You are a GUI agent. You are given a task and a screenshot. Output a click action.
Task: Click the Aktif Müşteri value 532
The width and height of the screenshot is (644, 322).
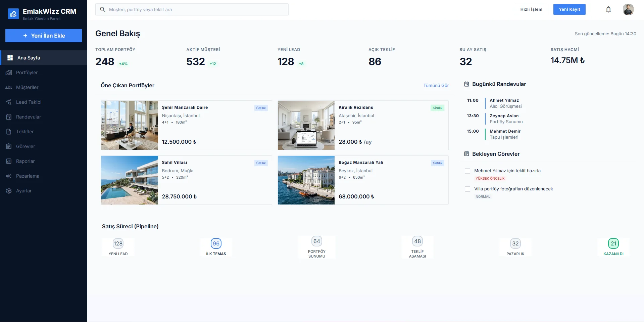pos(196,61)
